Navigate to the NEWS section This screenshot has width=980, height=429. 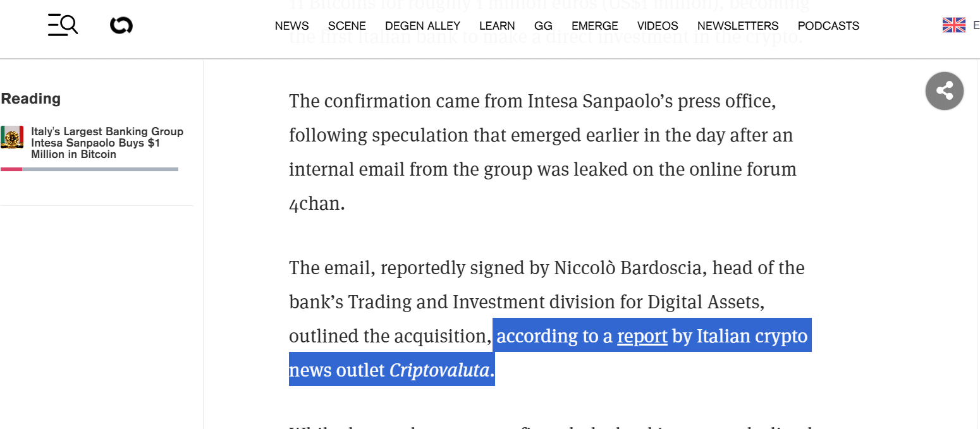291,26
